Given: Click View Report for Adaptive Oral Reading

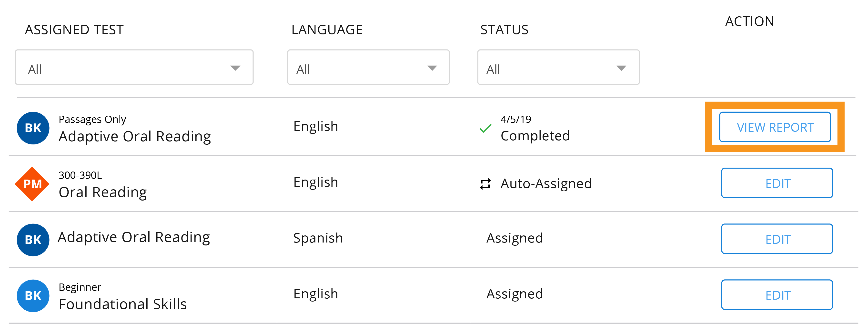Looking at the screenshot, I should 775,127.
